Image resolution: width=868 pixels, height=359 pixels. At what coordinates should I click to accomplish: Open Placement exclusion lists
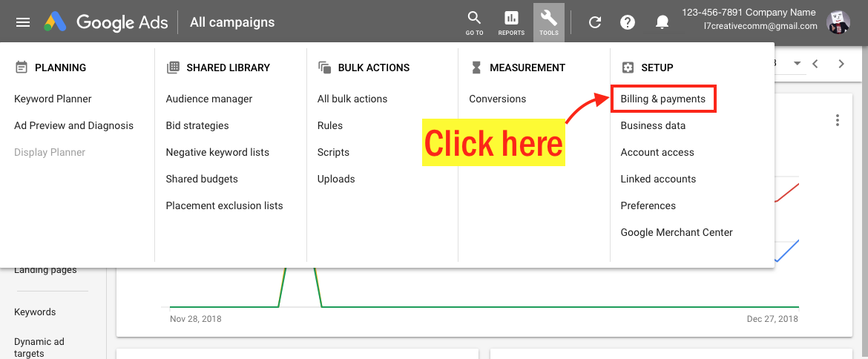tap(224, 205)
